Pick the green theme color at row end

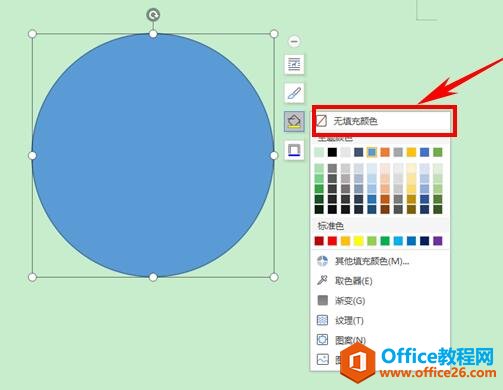pyautogui.click(x=438, y=152)
